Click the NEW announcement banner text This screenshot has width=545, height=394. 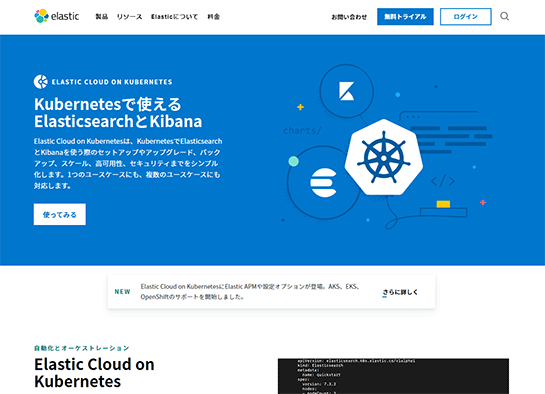pyautogui.click(x=249, y=292)
